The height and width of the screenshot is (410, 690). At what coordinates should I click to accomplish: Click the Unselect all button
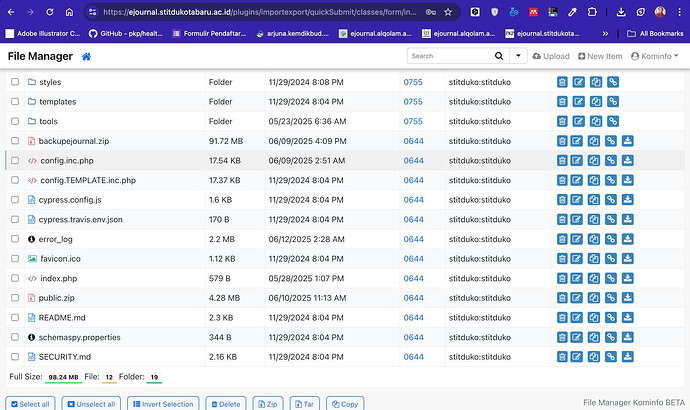[90, 404]
